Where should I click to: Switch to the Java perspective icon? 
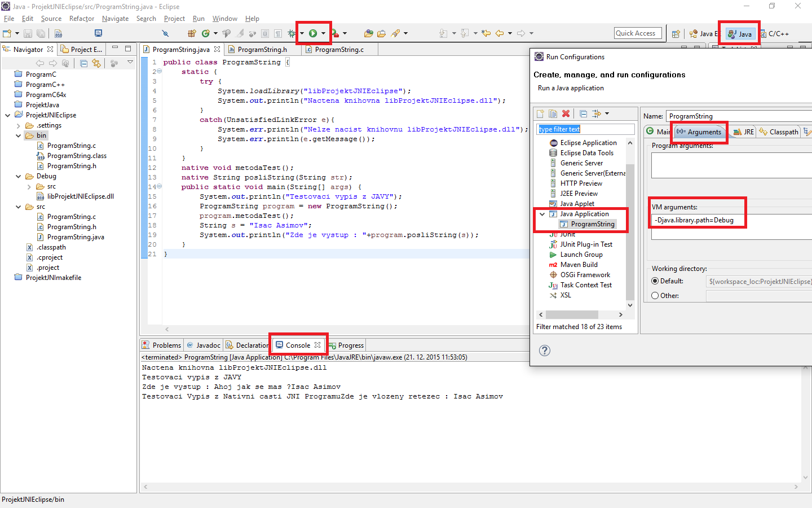pos(739,33)
